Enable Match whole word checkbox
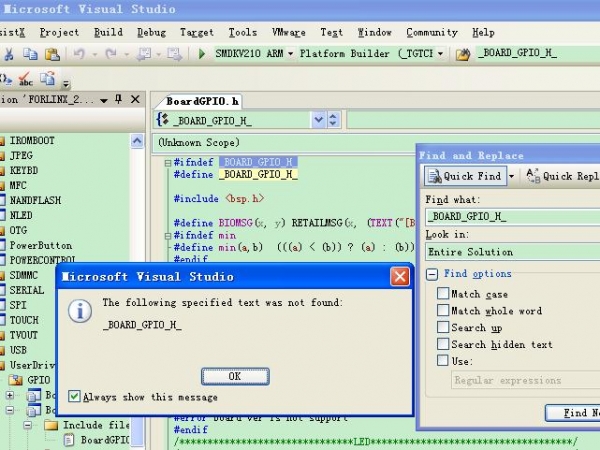Viewport: 600px width, 450px height. [x=443, y=311]
